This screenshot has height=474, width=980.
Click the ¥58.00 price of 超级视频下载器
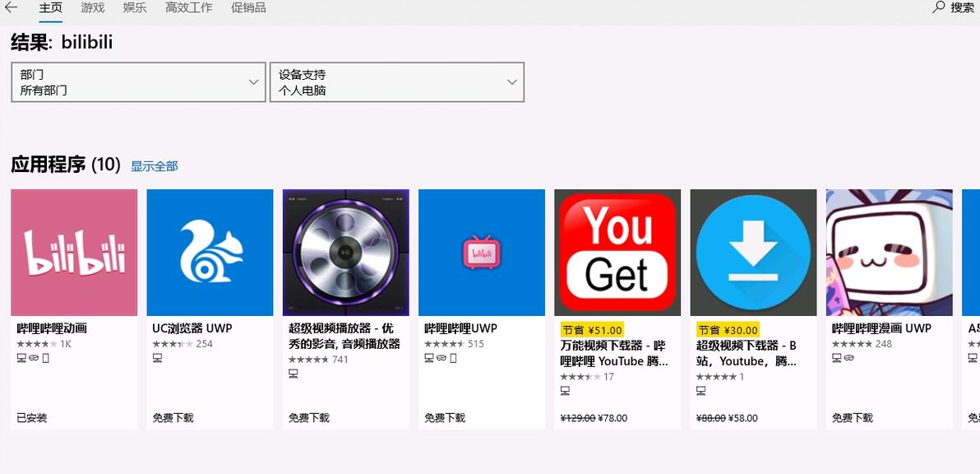point(743,418)
